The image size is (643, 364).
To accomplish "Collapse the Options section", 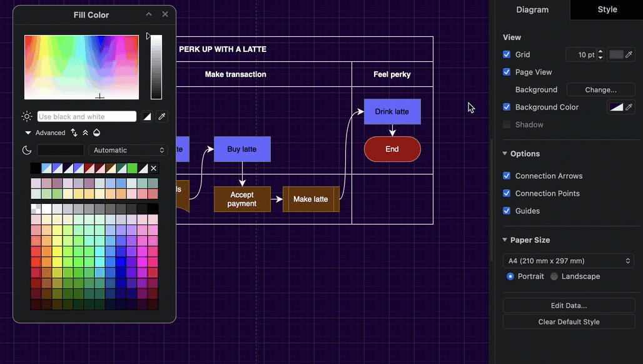I will (505, 153).
